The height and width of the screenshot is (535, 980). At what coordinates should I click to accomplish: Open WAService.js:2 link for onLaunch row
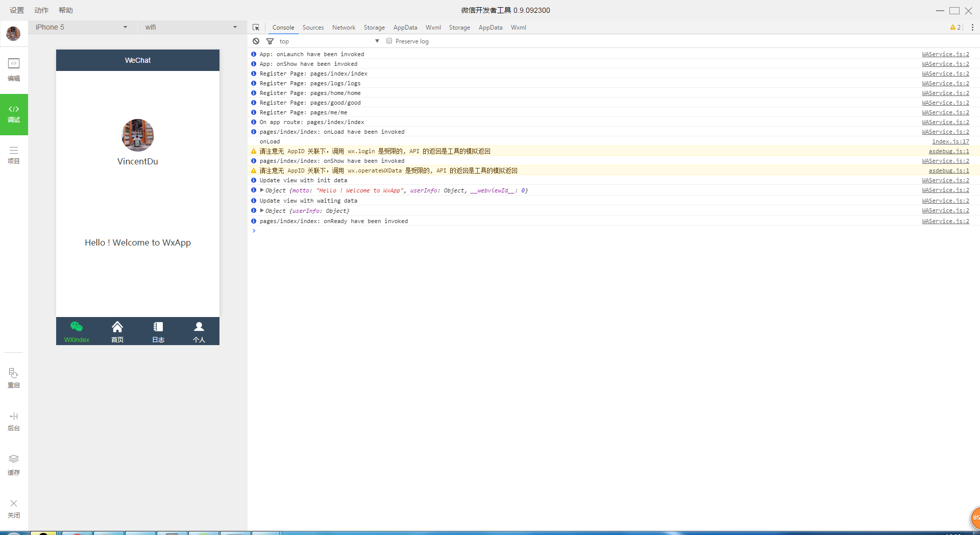point(945,54)
